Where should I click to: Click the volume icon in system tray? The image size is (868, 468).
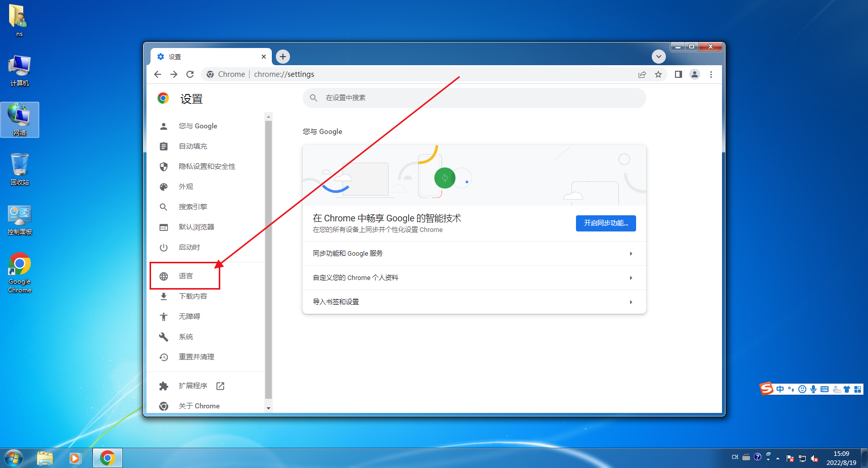click(814, 458)
